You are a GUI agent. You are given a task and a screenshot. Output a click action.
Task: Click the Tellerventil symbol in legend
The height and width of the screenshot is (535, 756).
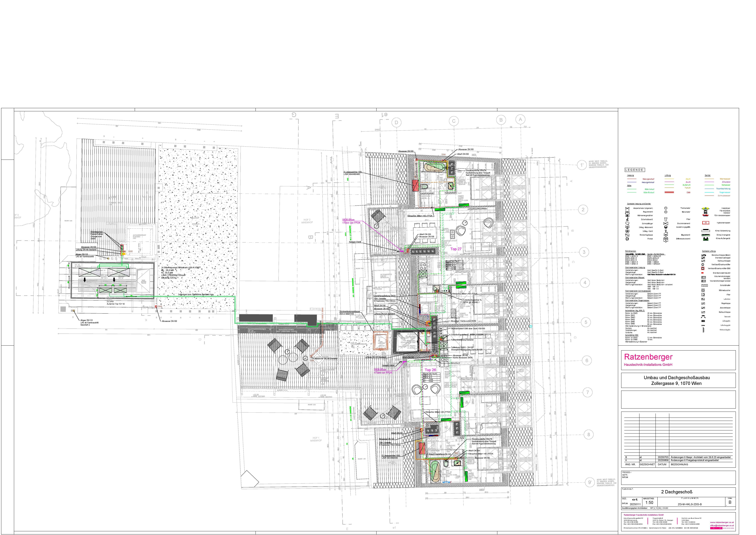(x=703, y=317)
